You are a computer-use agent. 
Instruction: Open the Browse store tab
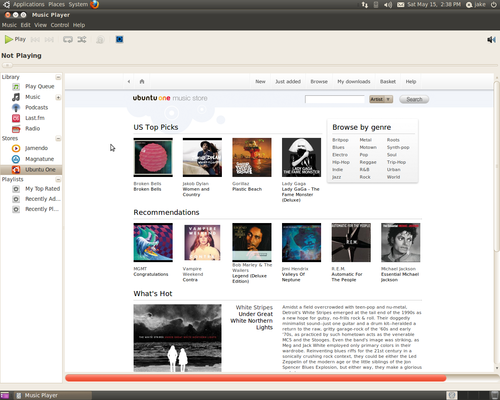click(319, 81)
